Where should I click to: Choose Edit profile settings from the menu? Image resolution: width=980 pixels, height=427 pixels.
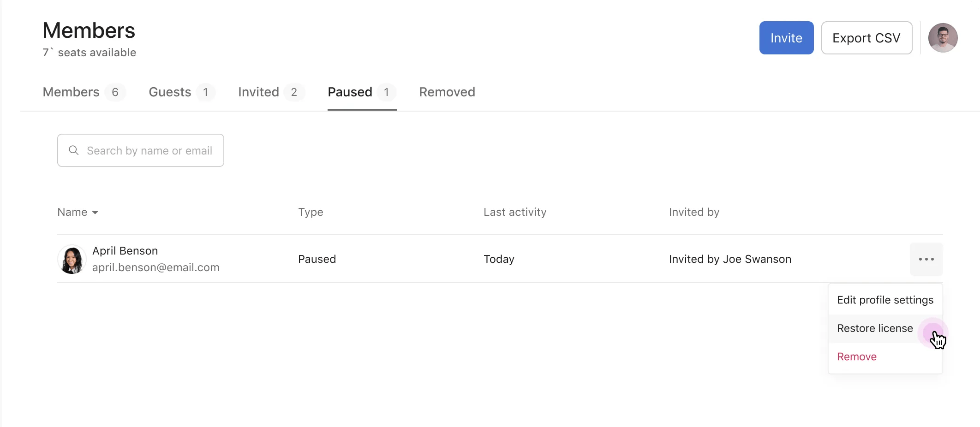[885, 300]
